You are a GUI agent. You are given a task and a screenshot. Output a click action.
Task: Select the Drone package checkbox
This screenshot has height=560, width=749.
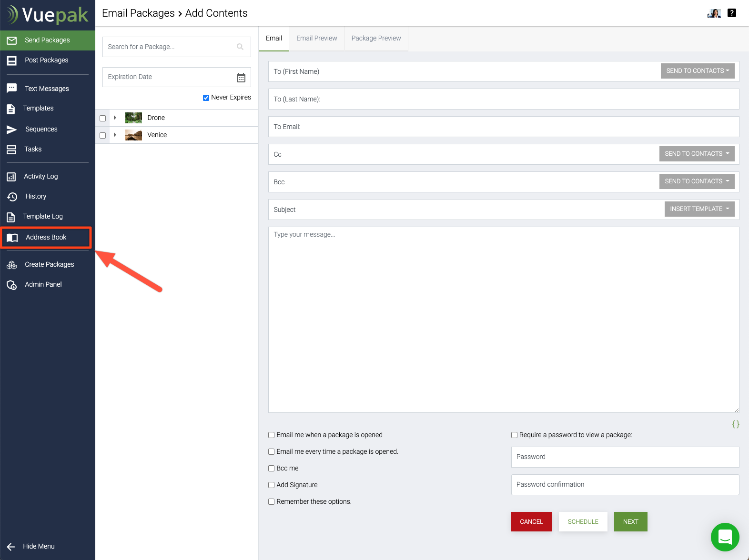tap(102, 118)
